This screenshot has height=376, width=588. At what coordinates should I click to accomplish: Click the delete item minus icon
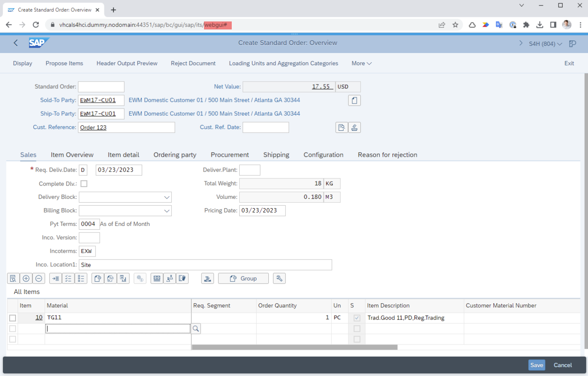[39, 278]
